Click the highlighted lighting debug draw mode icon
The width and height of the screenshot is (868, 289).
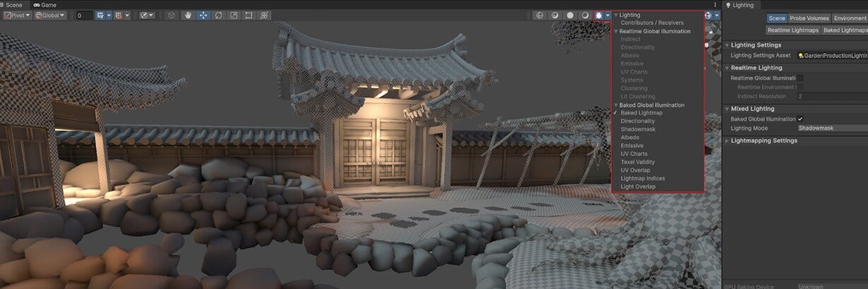pyautogui.click(x=599, y=15)
